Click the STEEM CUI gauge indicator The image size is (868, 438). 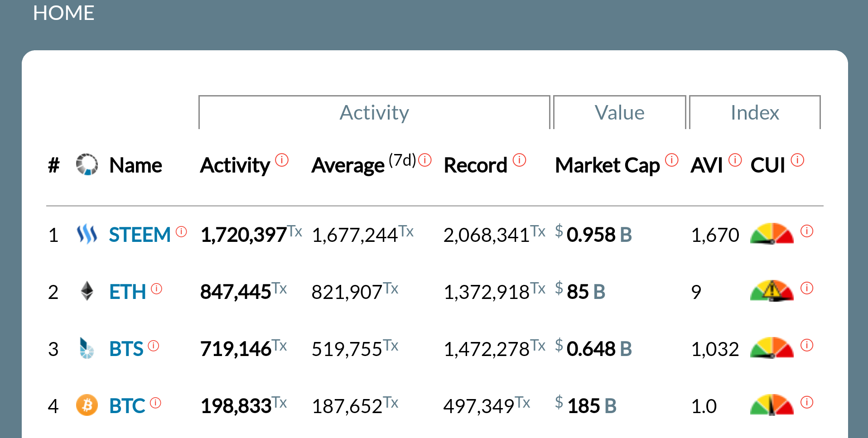coord(772,234)
